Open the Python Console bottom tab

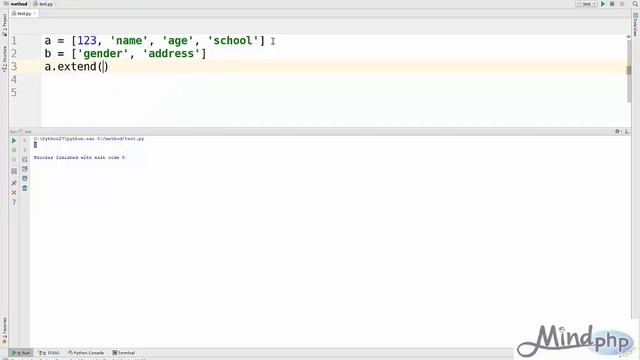point(86,353)
